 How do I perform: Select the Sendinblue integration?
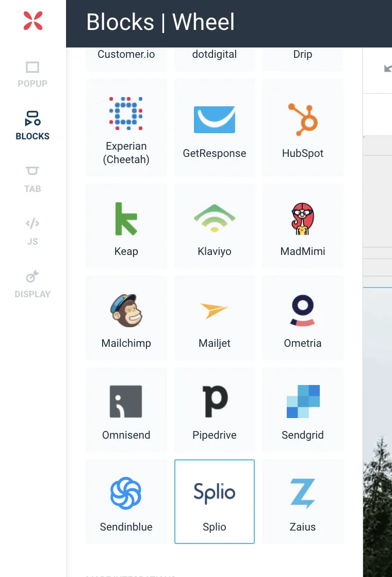click(x=126, y=502)
